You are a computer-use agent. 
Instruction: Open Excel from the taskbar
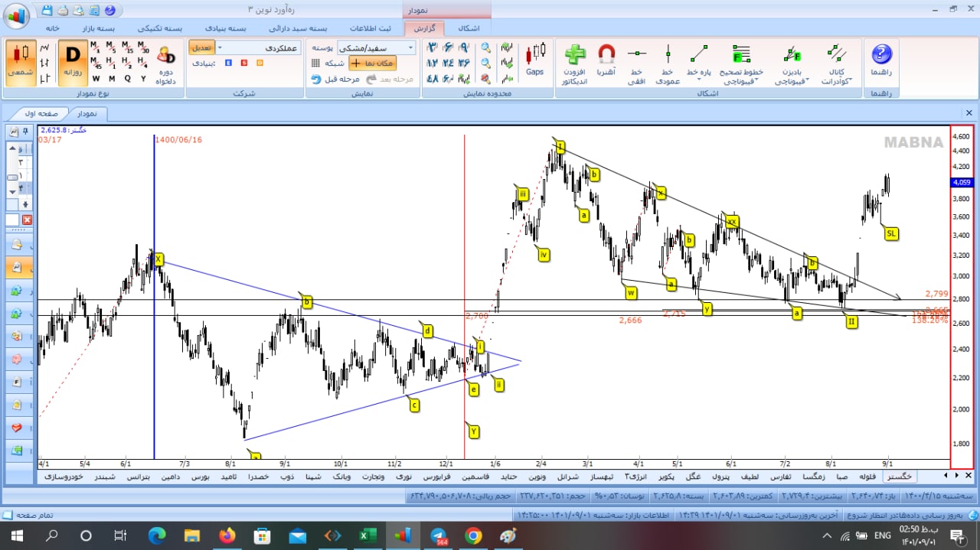point(367,535)
